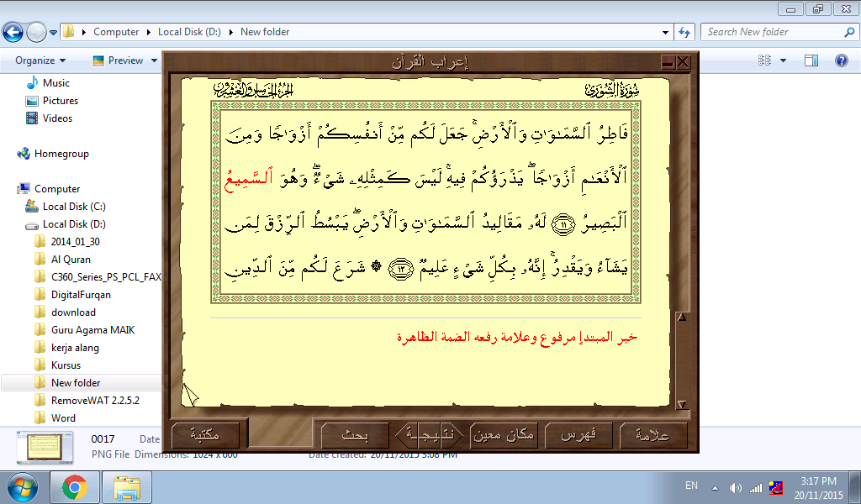Change view icon in Explorer toolbar
This screenshot has width=861, height=504.
(x=764, y=60)
